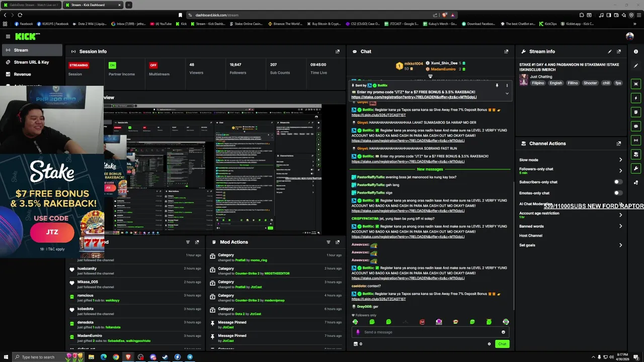Open the Stream sidebar menu item
This screenshot has height=362, width=644.
[x=32, y=50]
